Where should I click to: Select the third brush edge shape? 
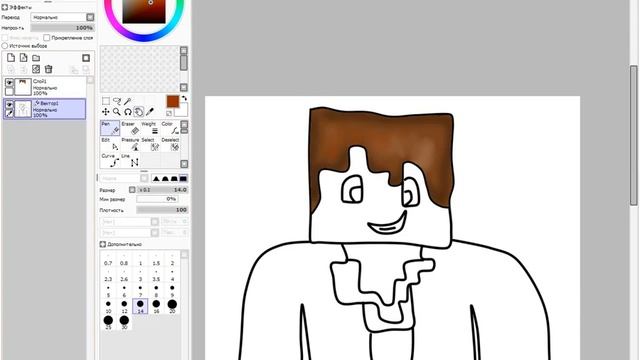click(x=174, y=178)
